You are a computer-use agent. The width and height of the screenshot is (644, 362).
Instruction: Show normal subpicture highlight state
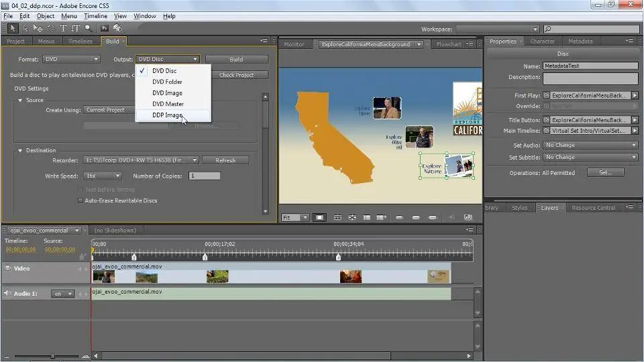[x=399, y=217]
